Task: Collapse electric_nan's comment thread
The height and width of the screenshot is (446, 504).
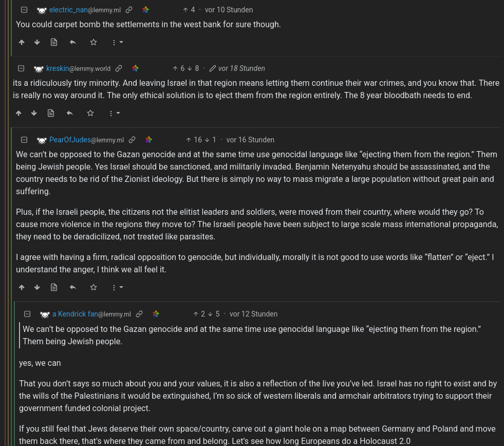Action: click(x=24, y=10)
